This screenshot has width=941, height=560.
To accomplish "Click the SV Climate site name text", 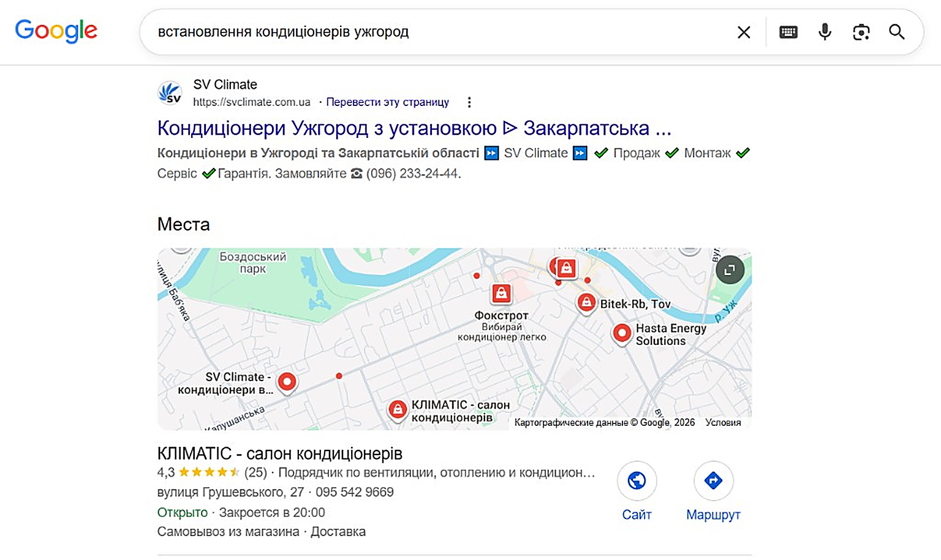I will pyautogui.click(x=225, y=85).
